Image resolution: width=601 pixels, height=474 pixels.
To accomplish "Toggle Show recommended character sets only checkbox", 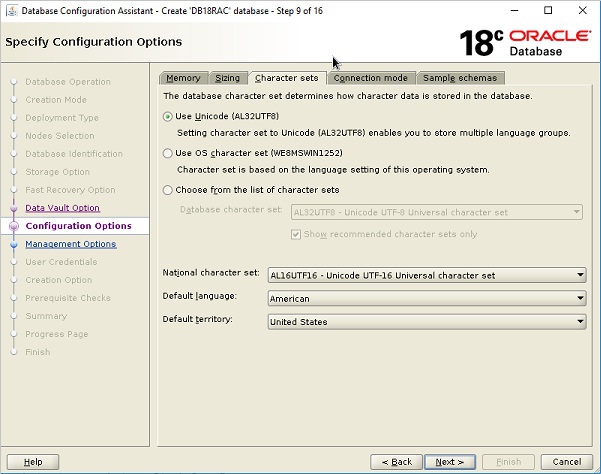I will (x=296, y=234).
